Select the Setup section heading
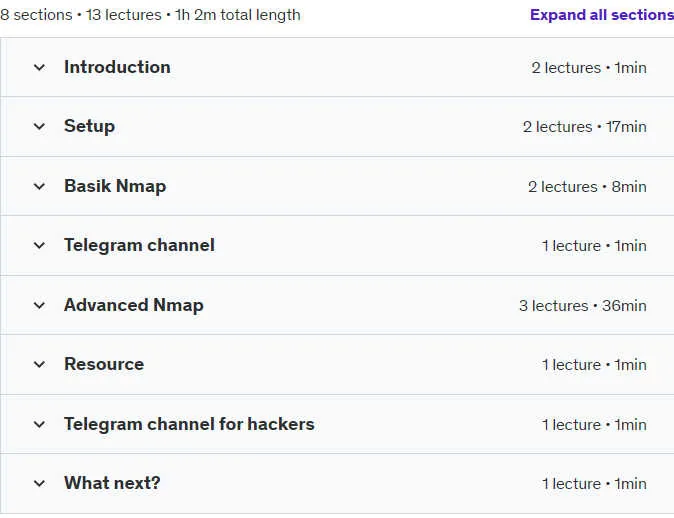This screenshot has width=674, height=518. [89, 126]
